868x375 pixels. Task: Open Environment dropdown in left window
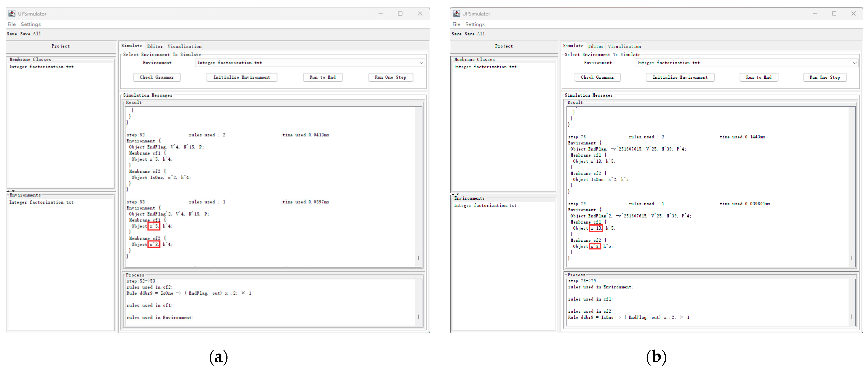(x=421, y=63)
